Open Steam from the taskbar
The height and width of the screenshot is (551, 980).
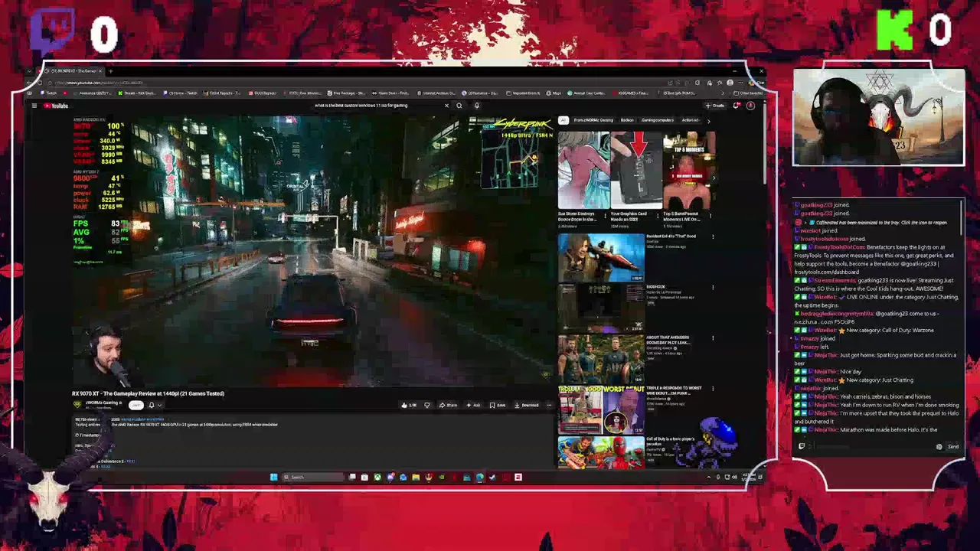click(x=492, y=477)
